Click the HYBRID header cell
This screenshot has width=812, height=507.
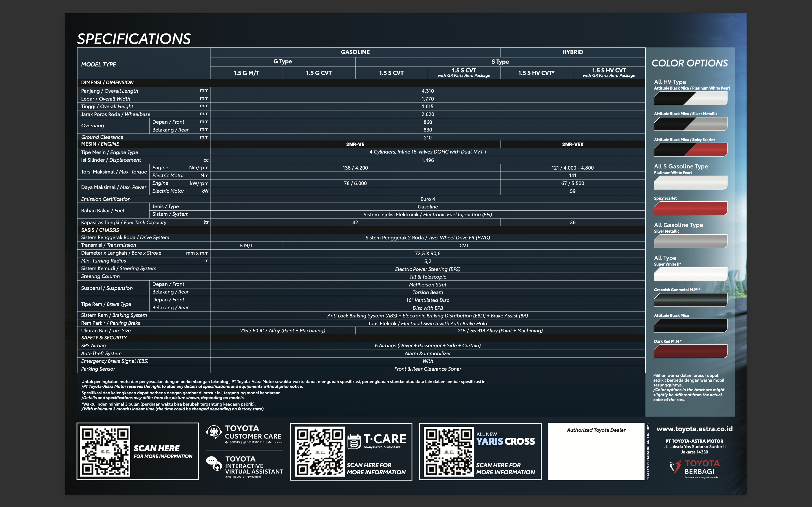tap(572, 52)
